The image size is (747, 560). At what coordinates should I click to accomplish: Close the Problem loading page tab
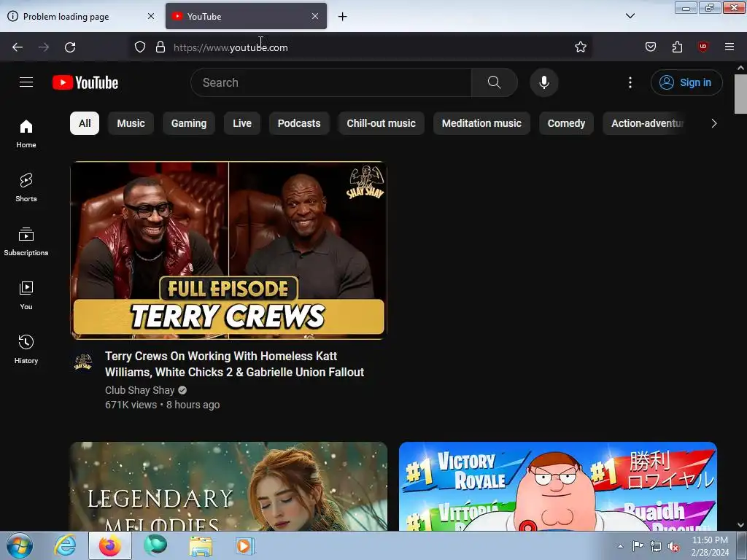[150, 16]
